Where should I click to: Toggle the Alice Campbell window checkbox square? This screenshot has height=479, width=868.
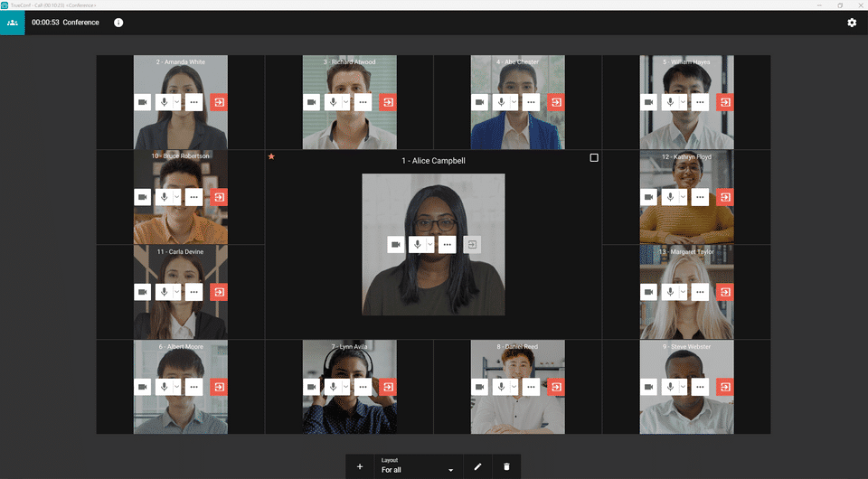(594, 158)
